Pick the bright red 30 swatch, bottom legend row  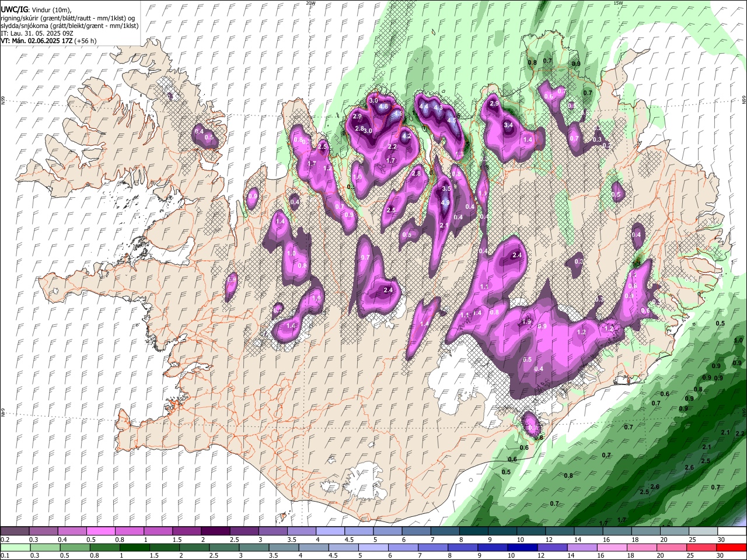(731, 548)
